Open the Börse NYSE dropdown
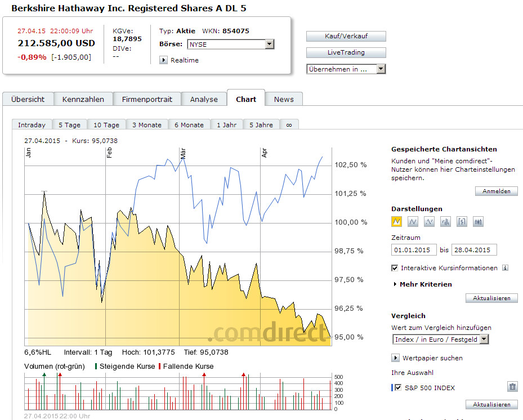Viewport: 523px width, 420px height. (x=269, y=44)
